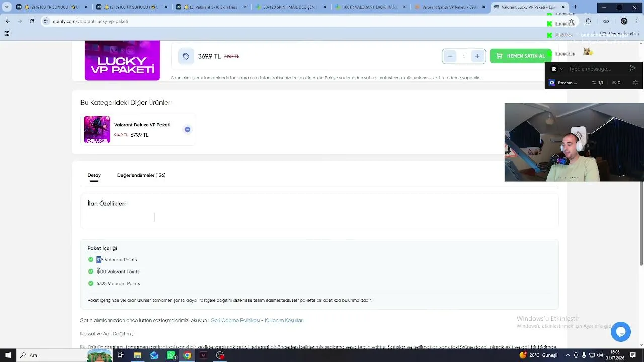The height and width of the screenshot is (362, 644).
Task: Switch to the Detay tab
Action: [x=94, y=175]
